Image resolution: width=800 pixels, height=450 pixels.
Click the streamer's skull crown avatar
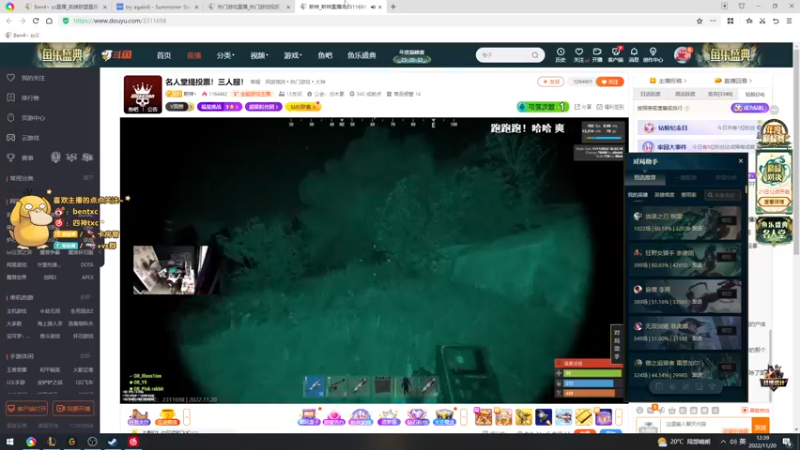point(143,94)
